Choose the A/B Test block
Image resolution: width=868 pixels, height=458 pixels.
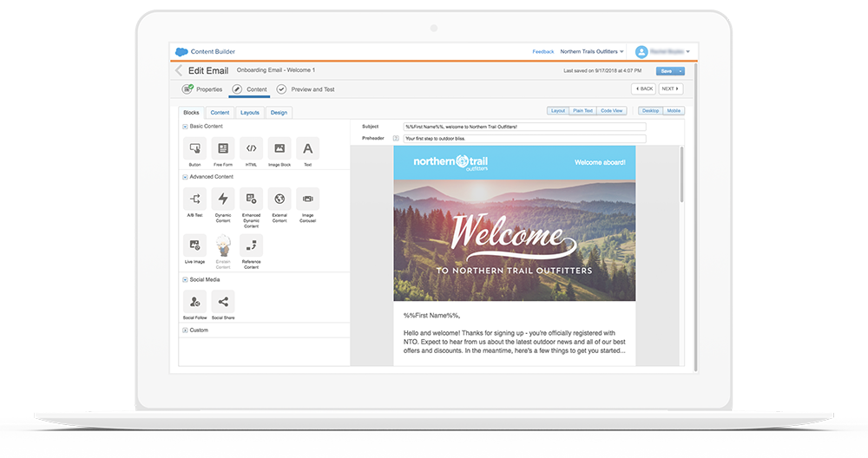194,199
